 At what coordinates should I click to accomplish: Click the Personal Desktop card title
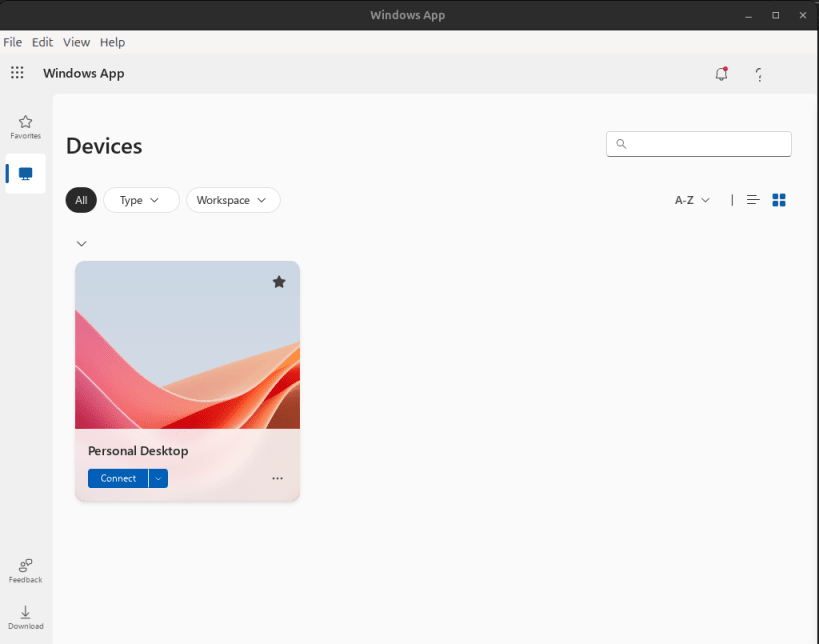click(x=138, y=451)
